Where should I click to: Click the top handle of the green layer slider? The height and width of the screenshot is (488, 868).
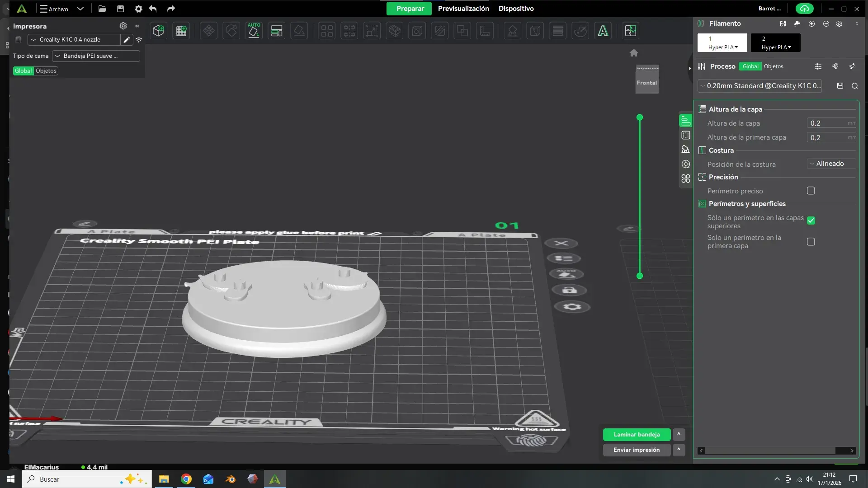(x=640, y=117)
